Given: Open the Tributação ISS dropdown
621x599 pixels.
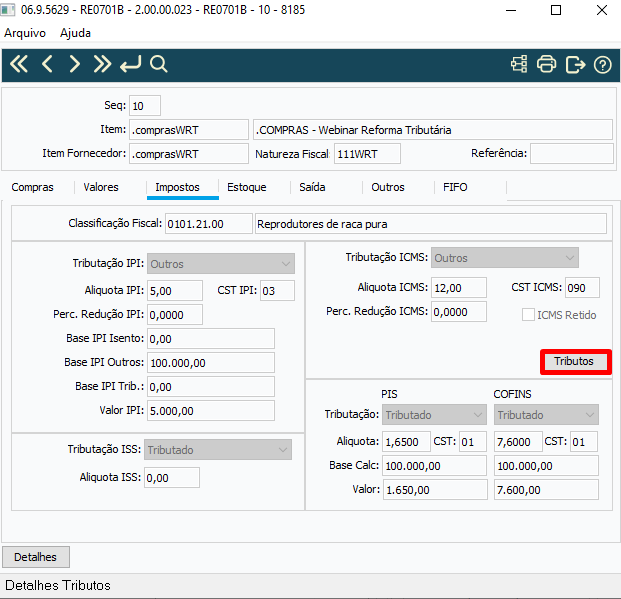Looking at the screenshot, I should [x=218, y=450].
